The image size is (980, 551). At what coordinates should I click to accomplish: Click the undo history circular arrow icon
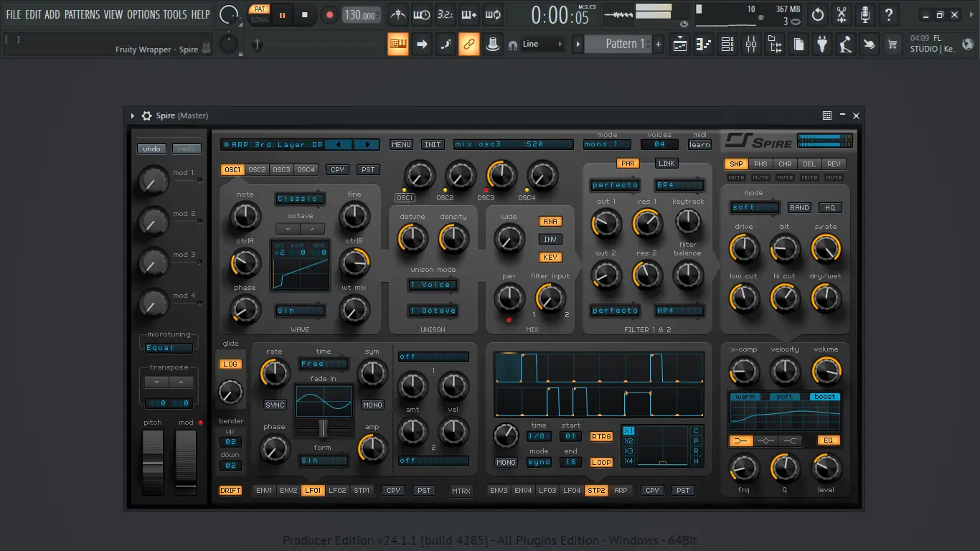pyautogui.click(x=818, y=14)
